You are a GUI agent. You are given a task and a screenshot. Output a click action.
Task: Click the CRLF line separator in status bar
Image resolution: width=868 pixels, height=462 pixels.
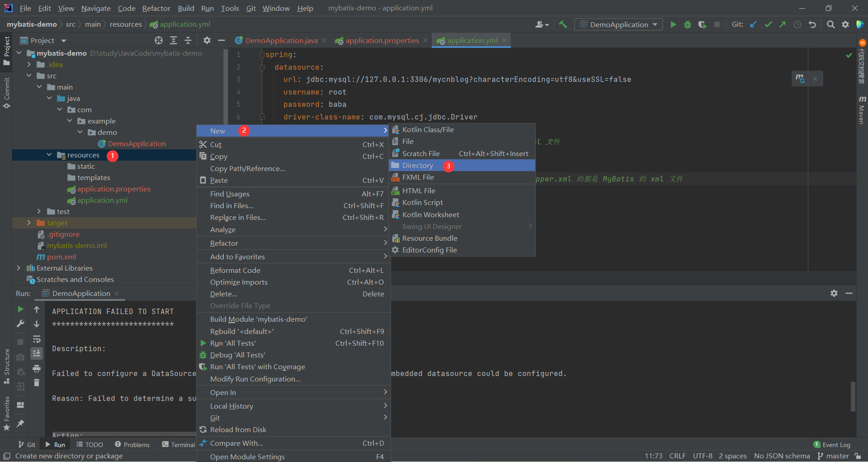[x=677, y=456]
